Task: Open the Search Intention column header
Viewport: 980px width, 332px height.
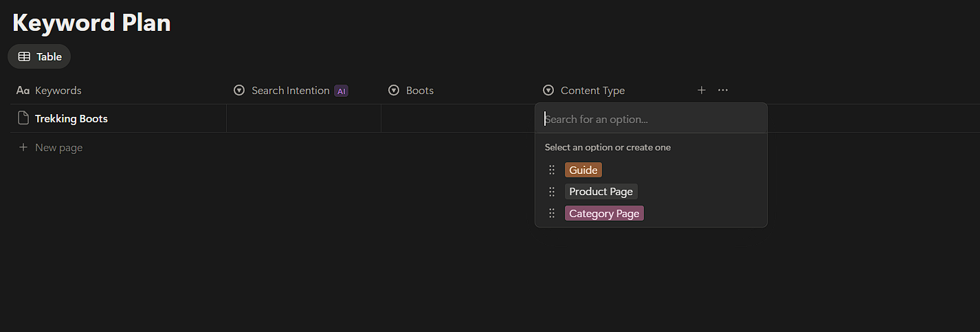Action: coord(290,91)
